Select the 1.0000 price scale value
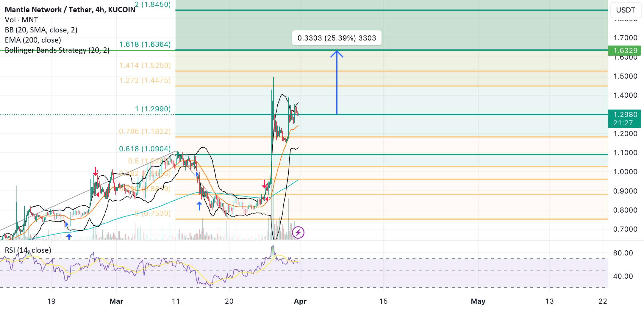This screenshot has height=309, width=644. pyautogui.click(x=626, y=172)
